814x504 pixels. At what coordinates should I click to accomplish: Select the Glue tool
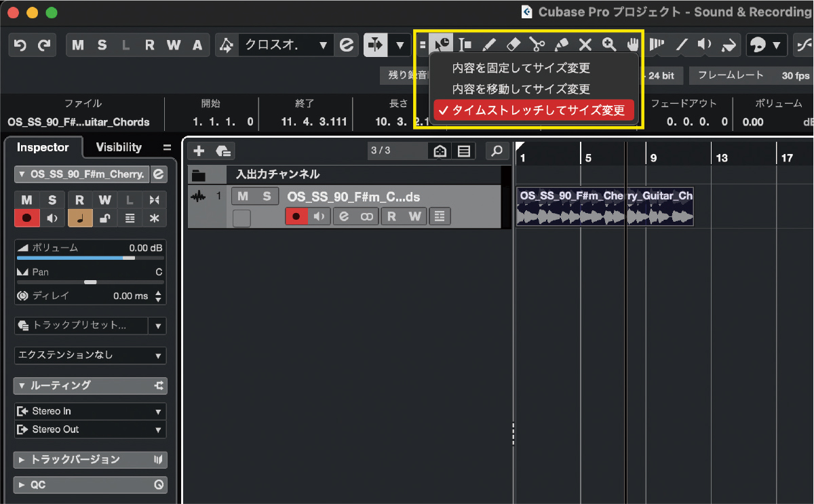coord(562,45)
